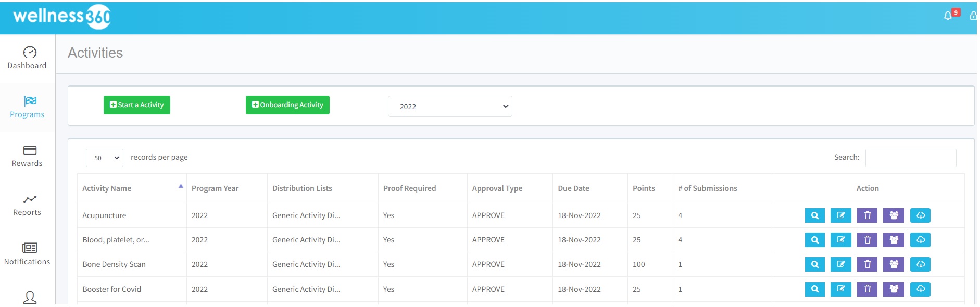Open Dashboard from the sidebar

point(27,58)
